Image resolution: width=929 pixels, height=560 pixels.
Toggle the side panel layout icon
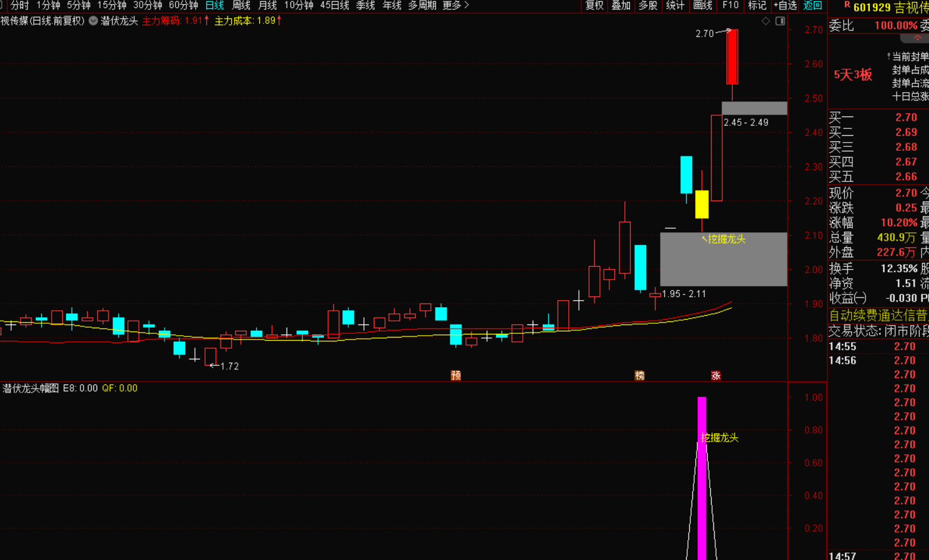[x=780, y=21]
